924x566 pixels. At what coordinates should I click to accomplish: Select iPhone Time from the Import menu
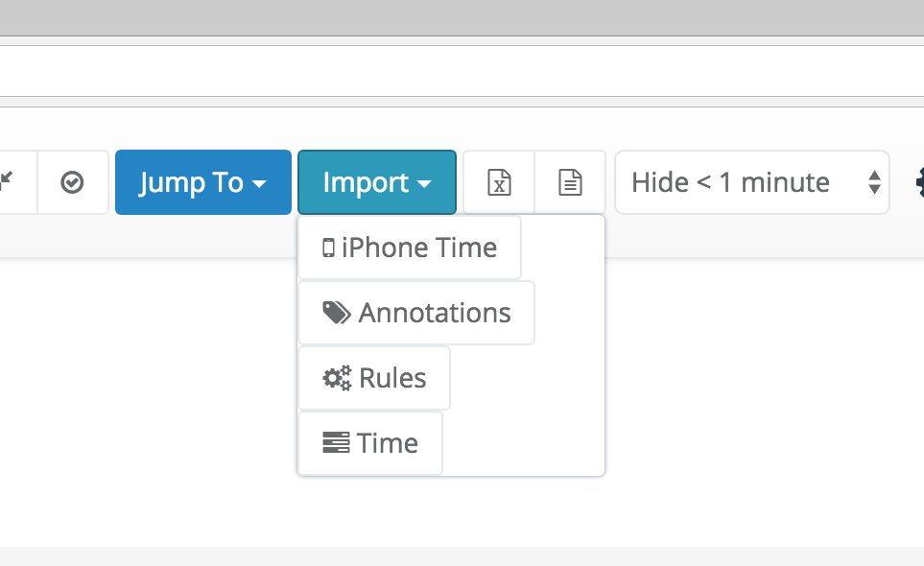click(x=410, y=248)
